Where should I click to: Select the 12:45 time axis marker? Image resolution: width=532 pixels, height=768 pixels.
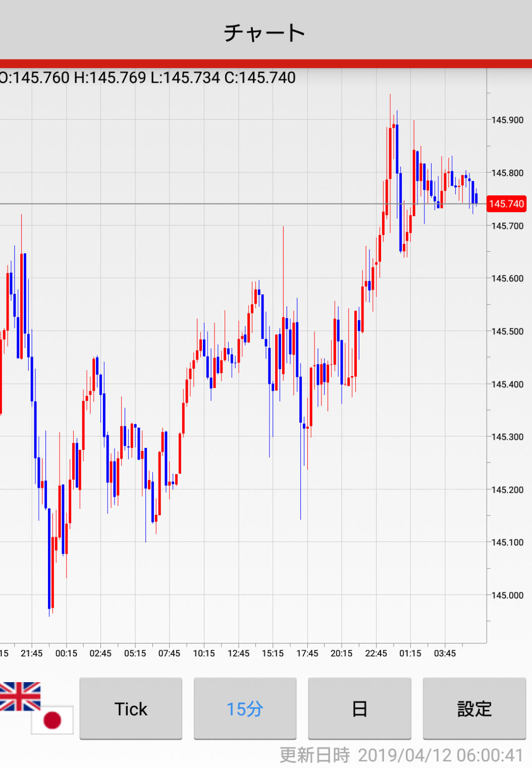click(238, 653)
